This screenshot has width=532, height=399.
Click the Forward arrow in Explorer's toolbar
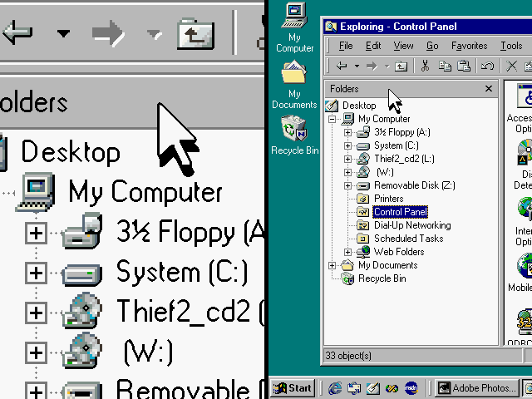[x=372, y=66]
